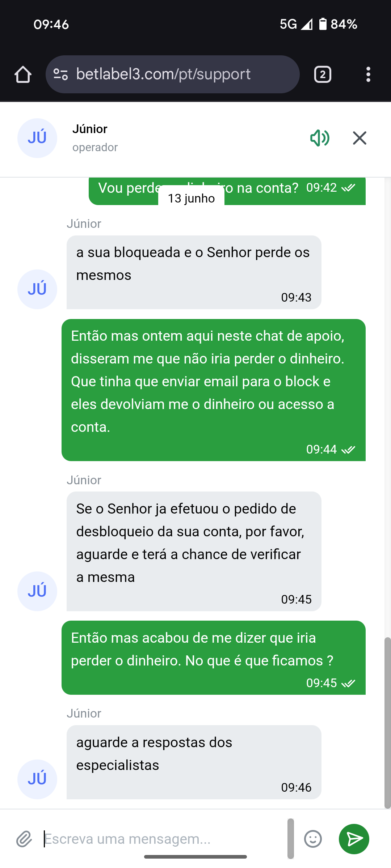The image size is (391, 868).
Task: Click the 'Júnior' operator name in header
Action: pyautogui.click(x=90, y=129)
